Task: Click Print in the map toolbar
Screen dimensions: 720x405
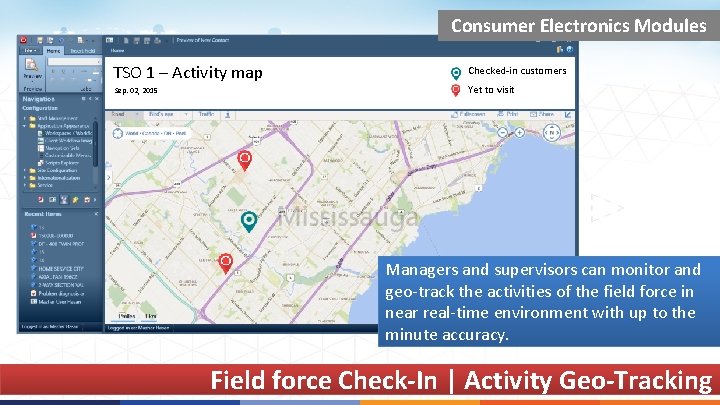Action: (508, 114)
